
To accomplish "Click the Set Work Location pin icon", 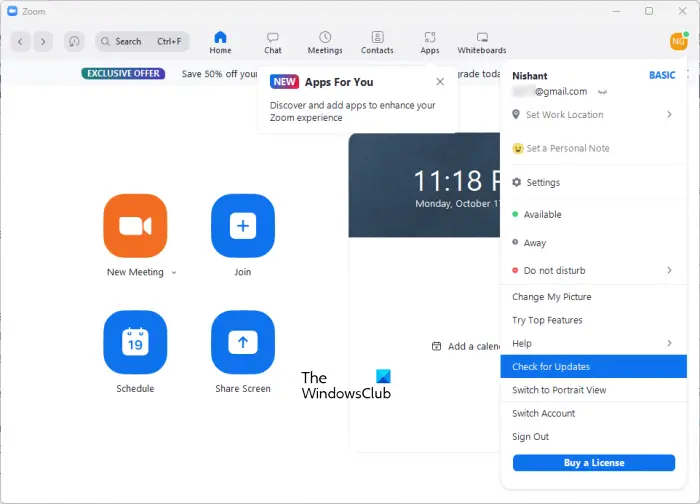I will coord(516,114).
